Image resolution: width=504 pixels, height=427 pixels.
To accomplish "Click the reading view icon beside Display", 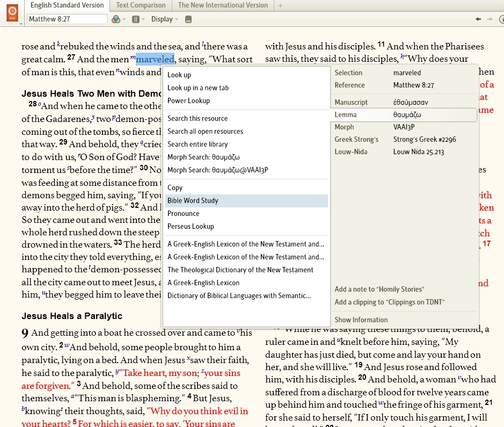I will point(188,20).
